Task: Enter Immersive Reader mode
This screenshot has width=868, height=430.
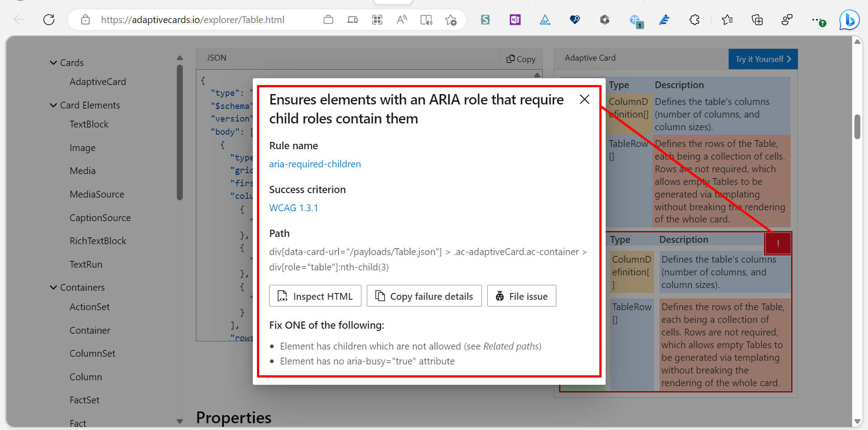Action: tap(426, 20)
